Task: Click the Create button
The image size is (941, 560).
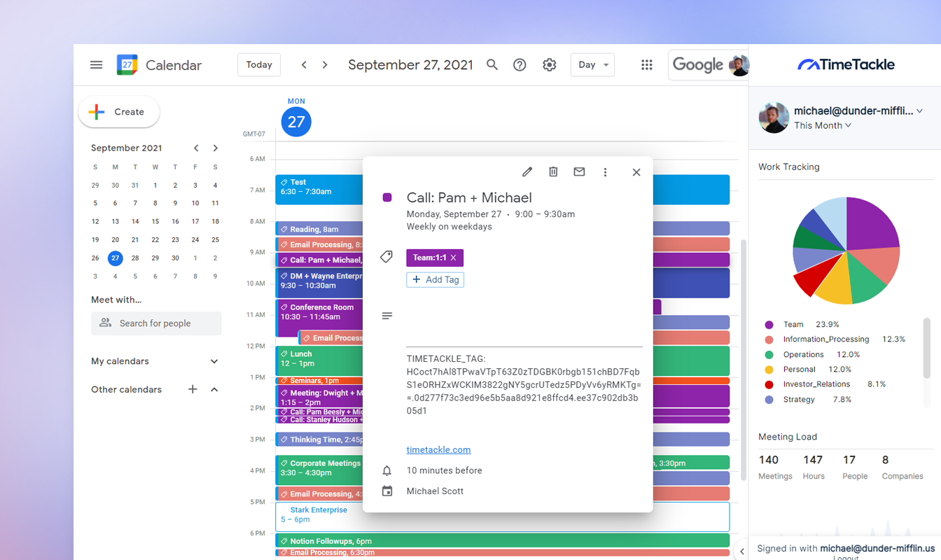Action: [119, 112]
